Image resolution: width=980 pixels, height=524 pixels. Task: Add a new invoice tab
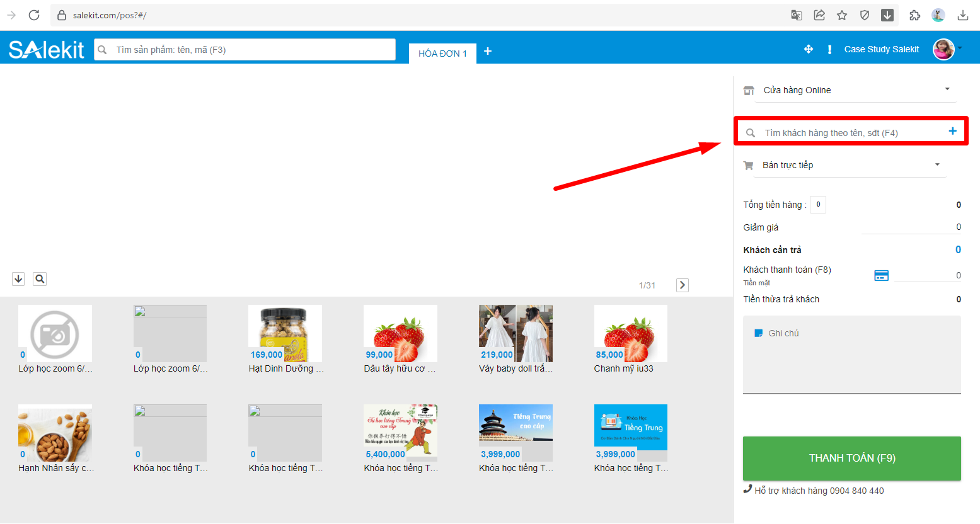488,52
